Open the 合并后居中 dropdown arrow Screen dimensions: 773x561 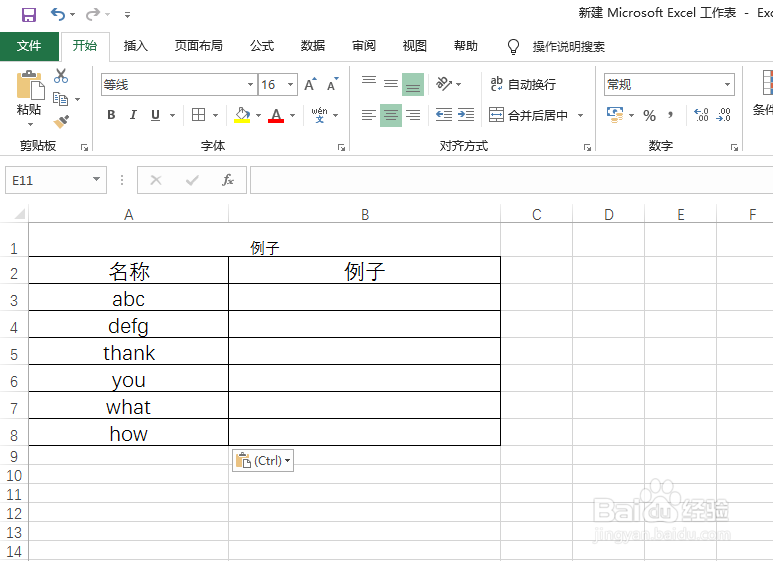[580, 116]
